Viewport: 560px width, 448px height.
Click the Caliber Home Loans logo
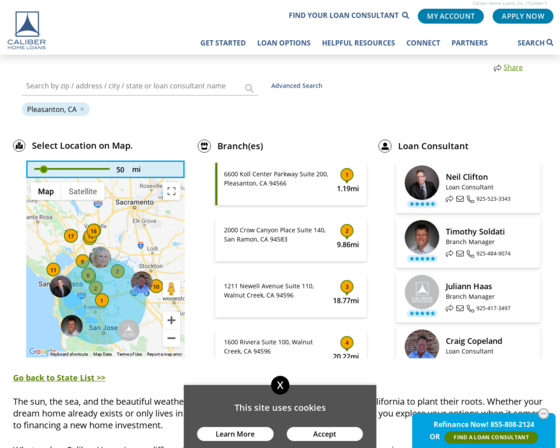26,30
